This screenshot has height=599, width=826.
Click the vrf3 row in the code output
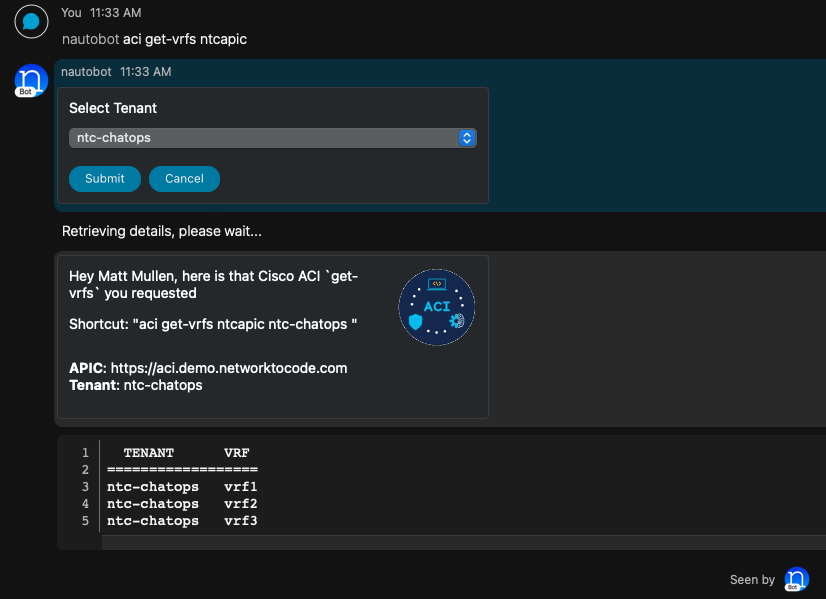tap(182, 521)
